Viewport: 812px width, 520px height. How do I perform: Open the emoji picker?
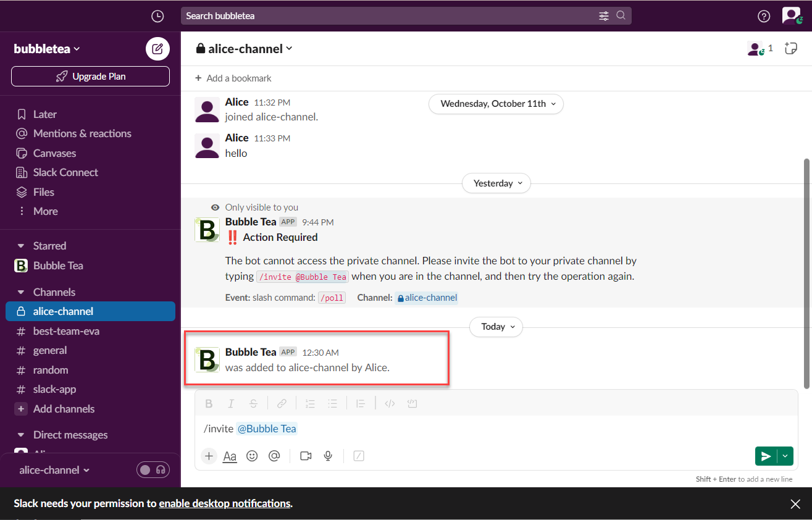pyautogui.click(x=252, y=456)
